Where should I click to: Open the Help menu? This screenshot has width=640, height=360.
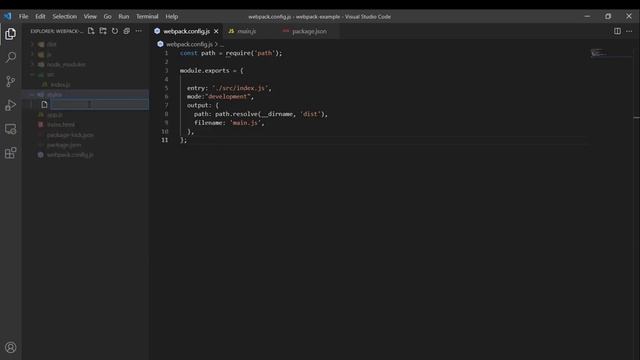(172, 17)
